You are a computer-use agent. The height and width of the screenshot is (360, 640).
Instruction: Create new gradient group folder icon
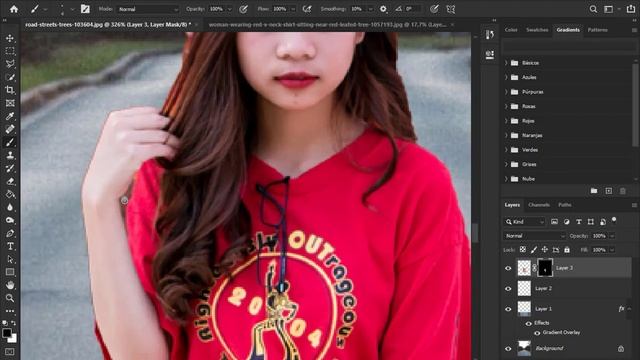point(594,191)
